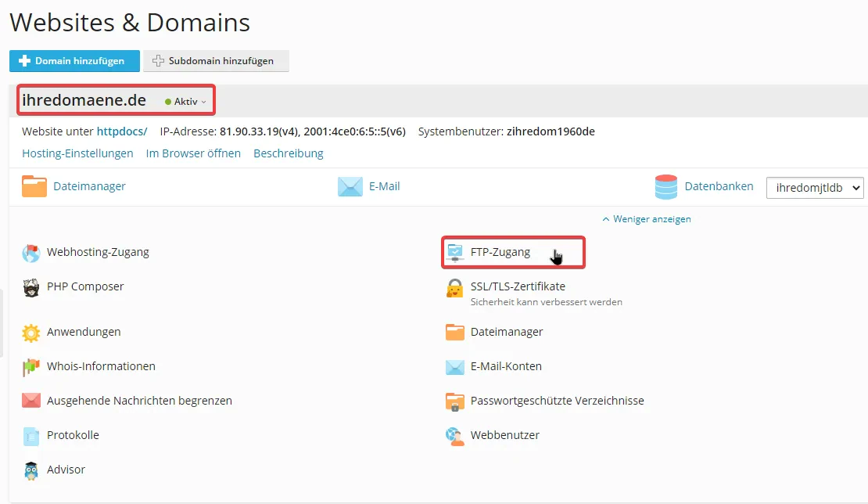This screenshot has height=504, width=868.
Task: Click the Passwortgeschützte Verzeichnisse folder icon
Action: pos(455,401)
